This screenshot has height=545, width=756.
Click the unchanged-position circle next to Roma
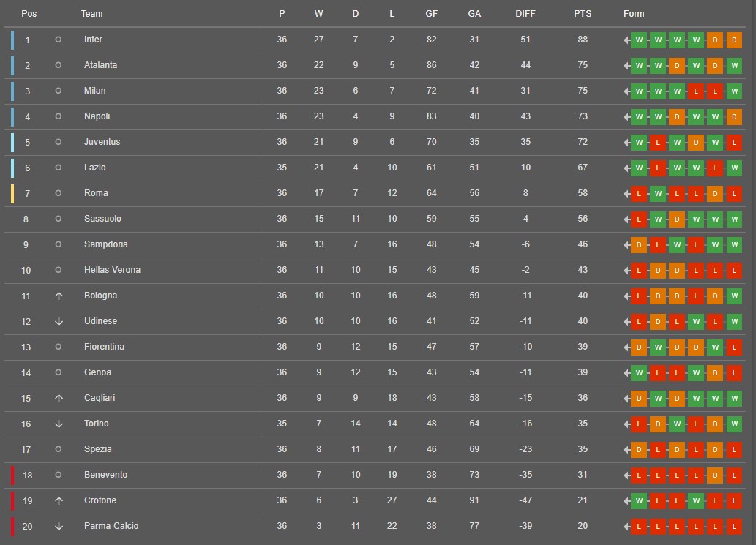(59, 193)
